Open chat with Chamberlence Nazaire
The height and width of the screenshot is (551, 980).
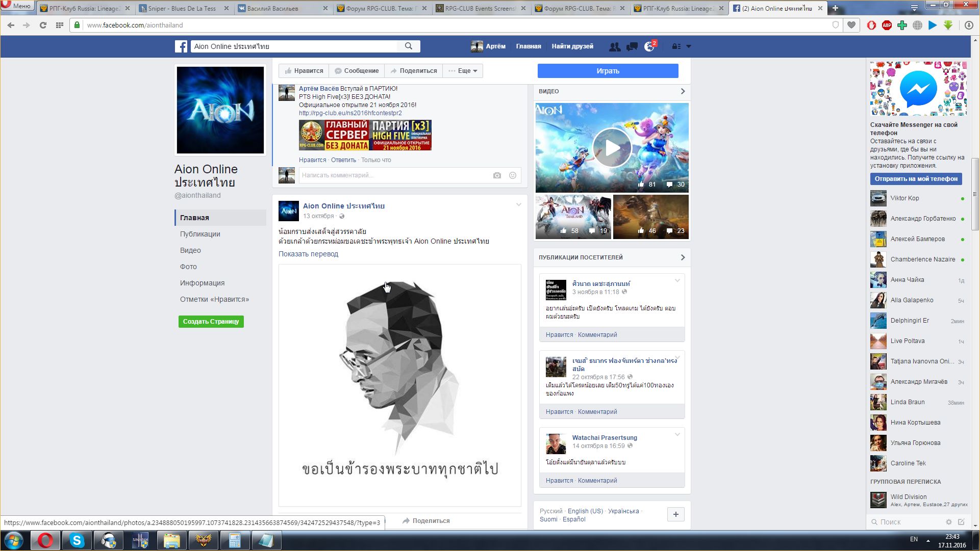pos(918,259)
